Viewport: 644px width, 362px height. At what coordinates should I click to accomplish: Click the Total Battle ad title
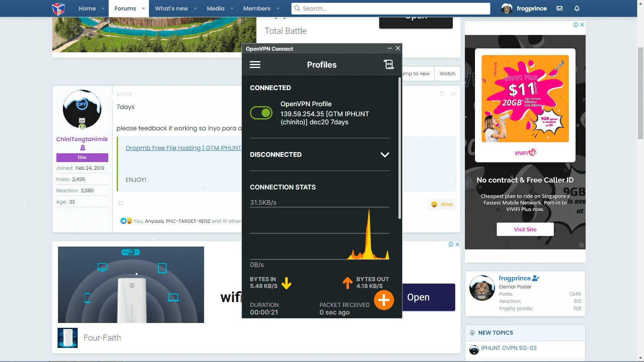tap(285, 31)
